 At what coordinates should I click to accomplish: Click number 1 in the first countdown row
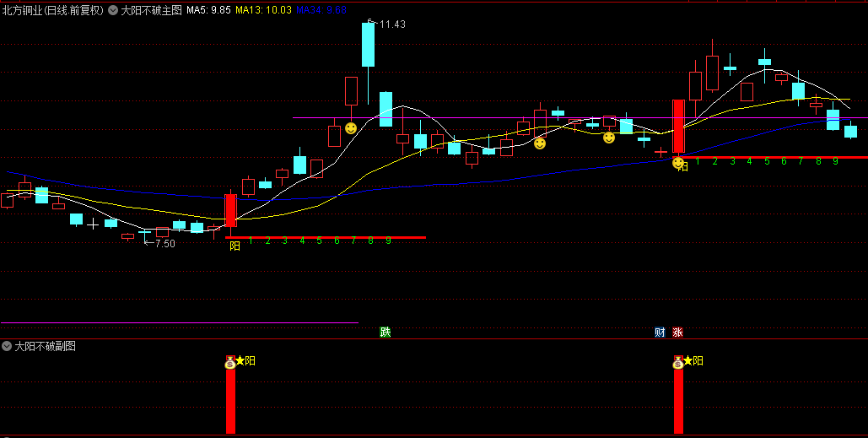(x=251, y=241)
